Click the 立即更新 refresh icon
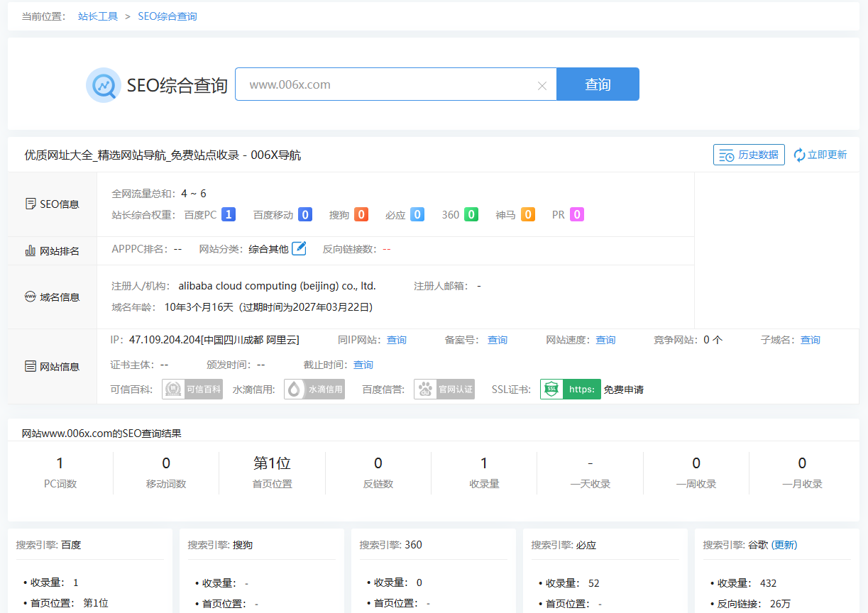 pos(799,155)
